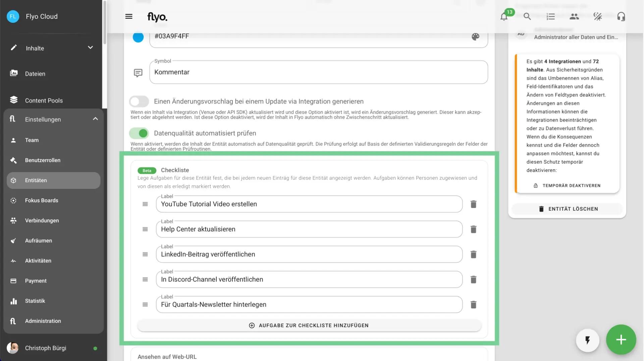
Task: Open the search magnifier icon
Action: [x=527, y=16]
